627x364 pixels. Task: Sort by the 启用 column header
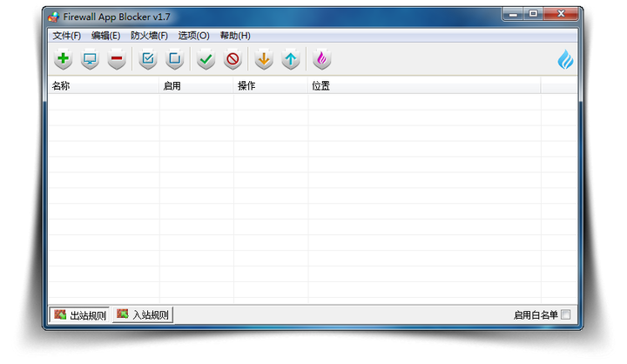point(196,85)
